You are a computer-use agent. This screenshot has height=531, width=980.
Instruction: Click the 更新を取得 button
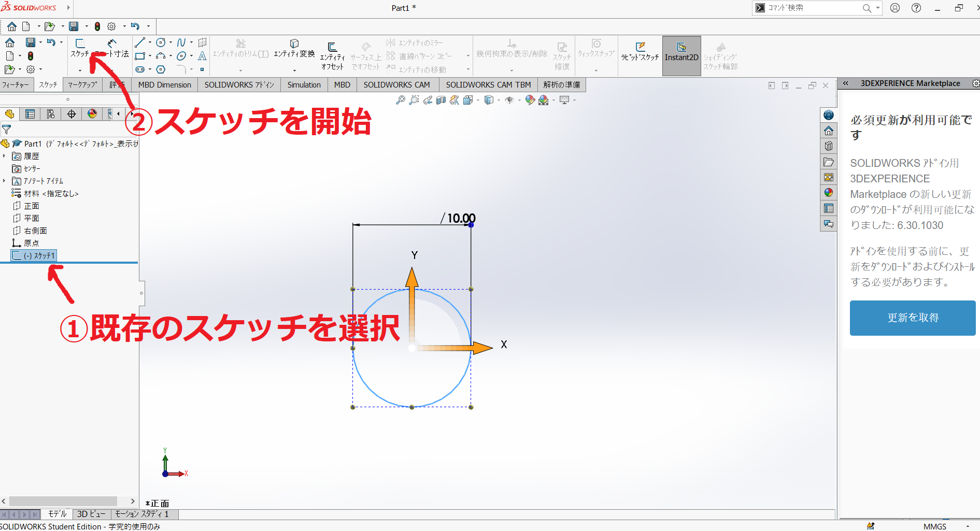(x=912, y=318)
